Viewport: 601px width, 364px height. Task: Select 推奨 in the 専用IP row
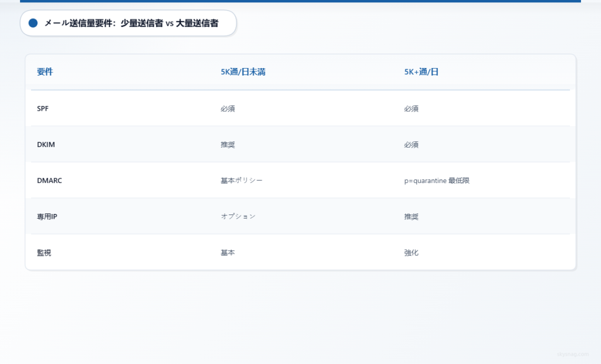pos(411,216)
